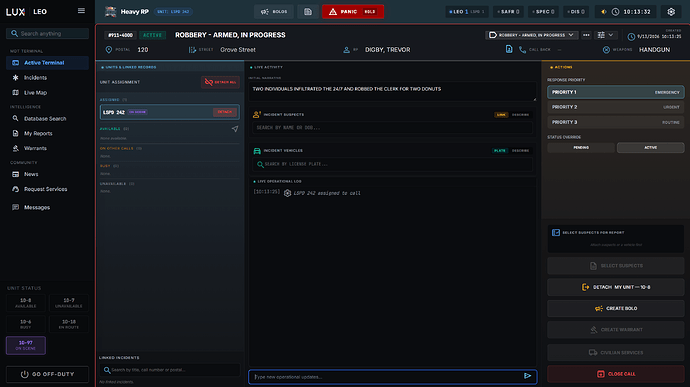Toggle the hamburger menu in sidebar
This screenshot has height=387, width=690.
(x=81, y=11)
